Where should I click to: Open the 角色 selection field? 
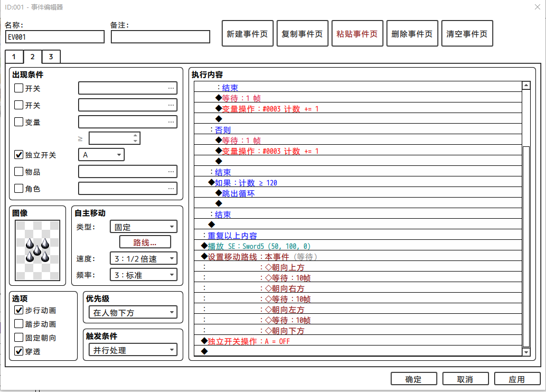click(128, 189)
